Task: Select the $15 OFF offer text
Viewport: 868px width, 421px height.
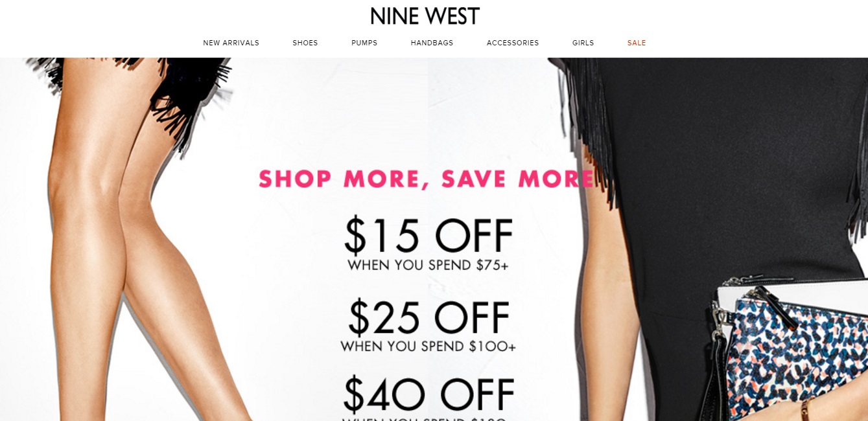Action: coord(428,236)
